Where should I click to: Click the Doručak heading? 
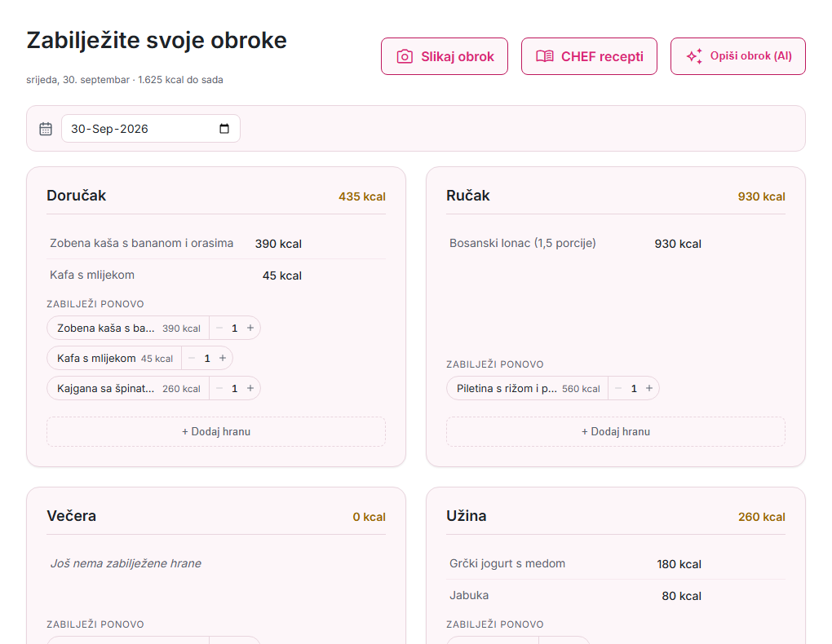pos(77,196)
